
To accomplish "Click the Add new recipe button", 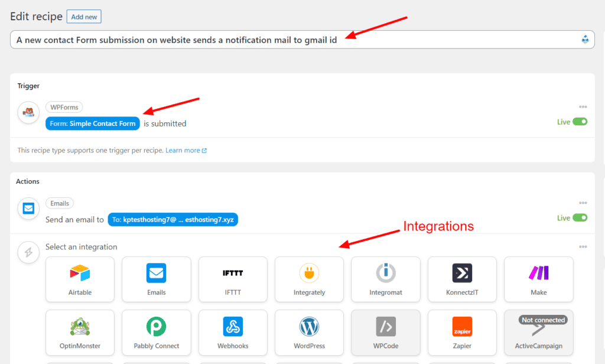I will (x=83, y=17).
